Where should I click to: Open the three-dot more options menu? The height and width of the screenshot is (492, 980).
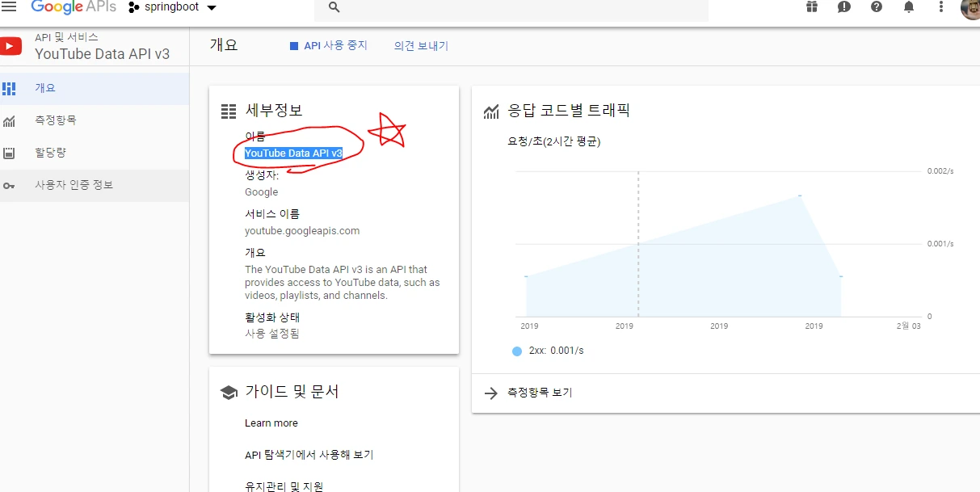click(x=941, y=6)
